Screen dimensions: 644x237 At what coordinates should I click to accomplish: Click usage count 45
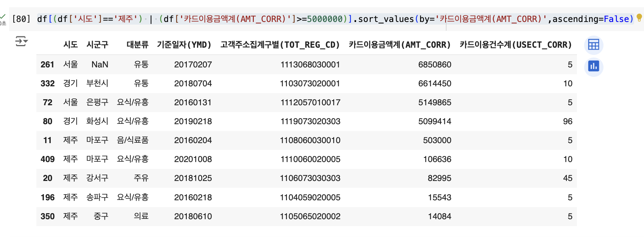[567, 178]
